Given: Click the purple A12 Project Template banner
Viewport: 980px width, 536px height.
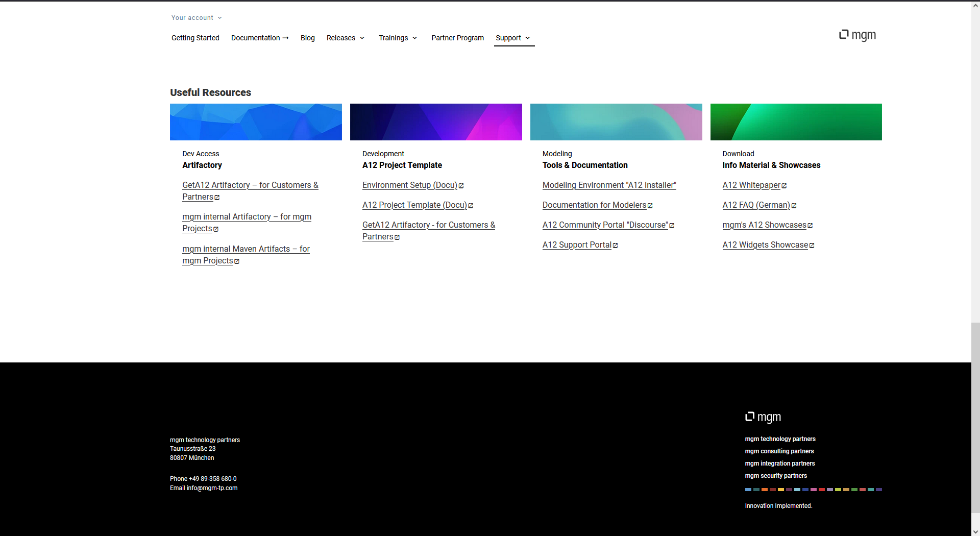Looking at the screenshot, I should [436, 122].
